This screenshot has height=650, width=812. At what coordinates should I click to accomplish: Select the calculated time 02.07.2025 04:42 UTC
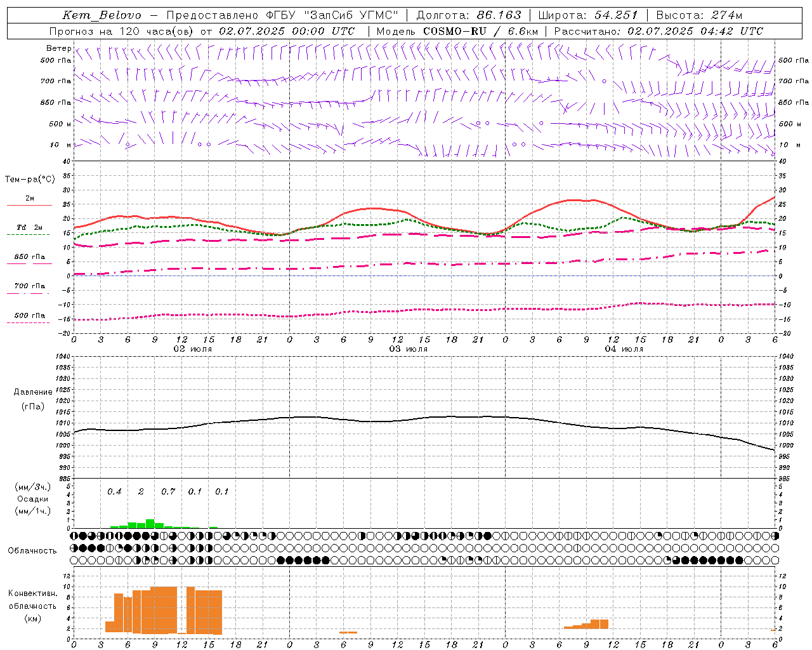click(695, 31)
